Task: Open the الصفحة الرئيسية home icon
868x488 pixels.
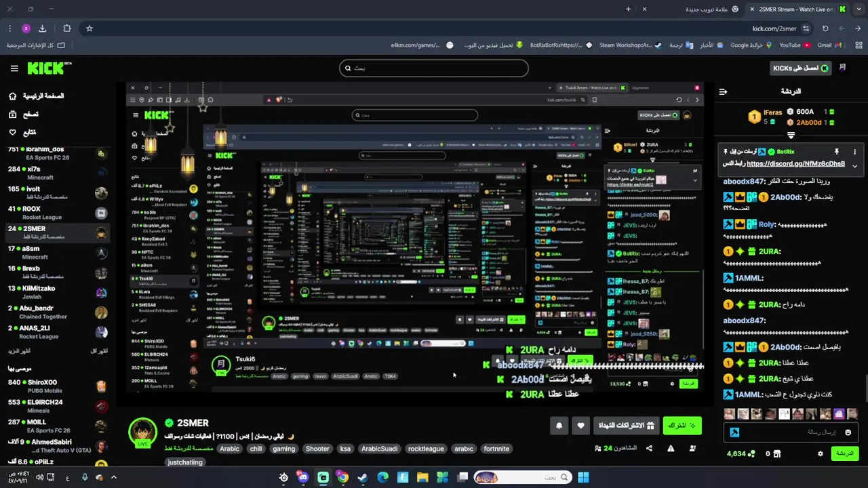Action: (x=12, y=96)
